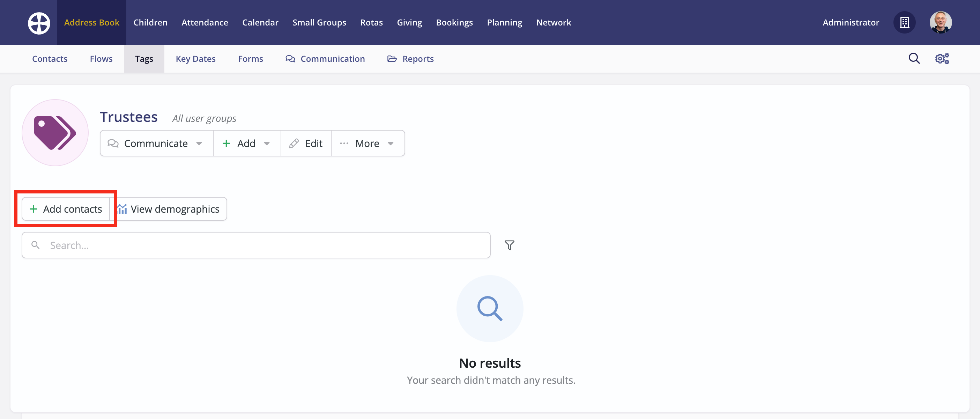Open the Key Dates tab
This screenshot has width=980, height=419.
click(x=195, y=59)
